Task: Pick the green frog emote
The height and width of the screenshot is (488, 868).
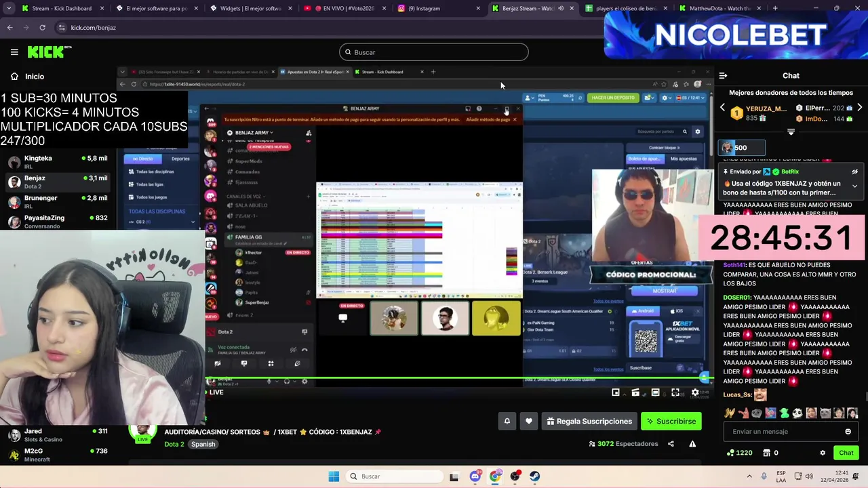Action: pos(784,413)
